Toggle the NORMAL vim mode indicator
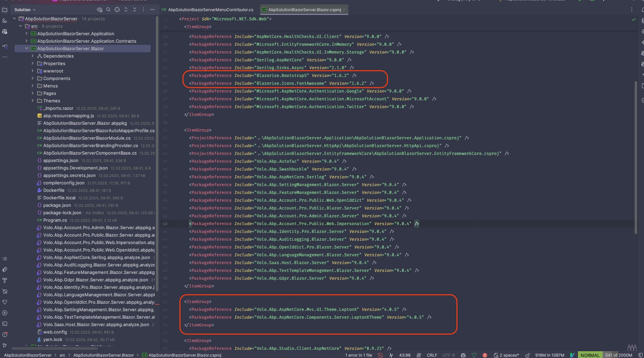 590,355
